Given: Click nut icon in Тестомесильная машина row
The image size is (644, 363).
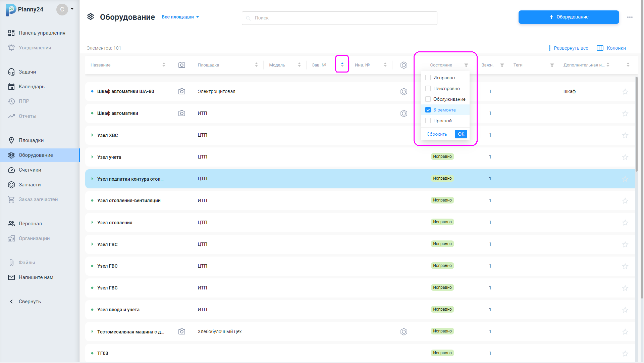Looking at the screenshot, I should pos(404,332).
